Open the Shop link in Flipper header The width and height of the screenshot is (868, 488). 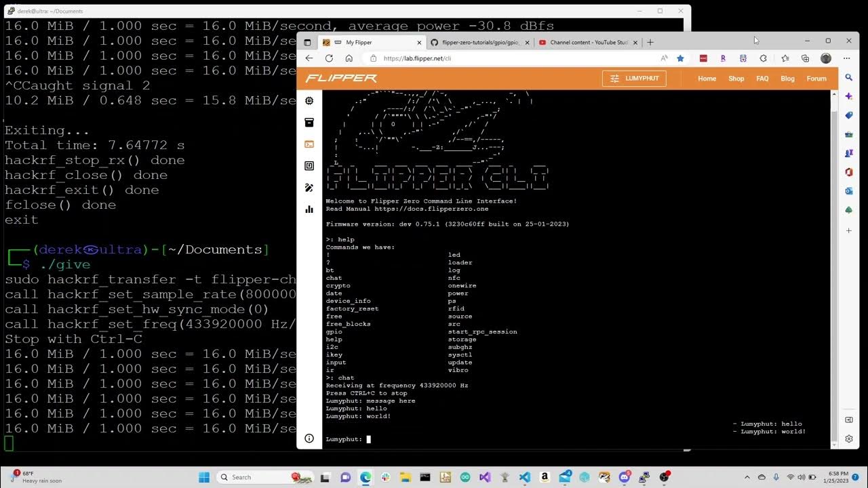tap(736, 79)
